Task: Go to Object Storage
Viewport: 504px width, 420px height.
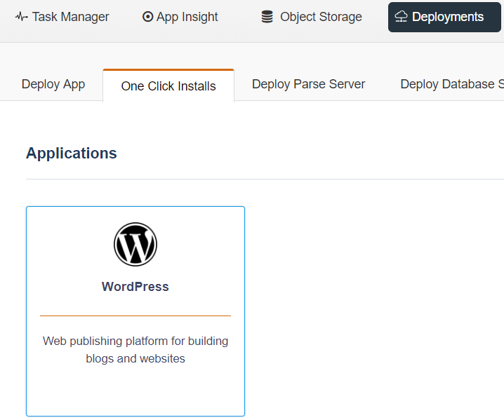Action: [x=312, y=17]
